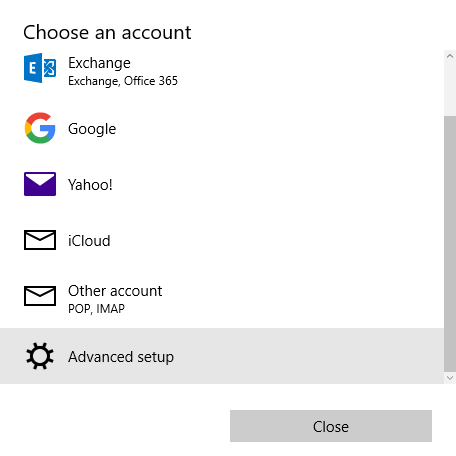
Task: Click the iCloud envelope outline icon
Action: point(40,240)
